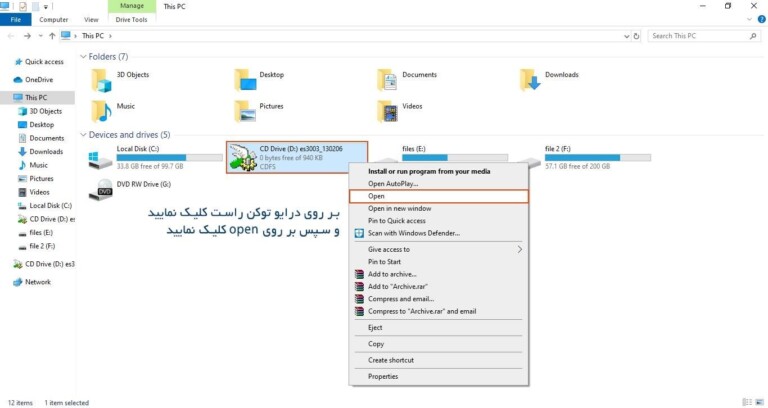Choose Open from the context menu
This screenshot has width=768, height=408.
(376, 196)
